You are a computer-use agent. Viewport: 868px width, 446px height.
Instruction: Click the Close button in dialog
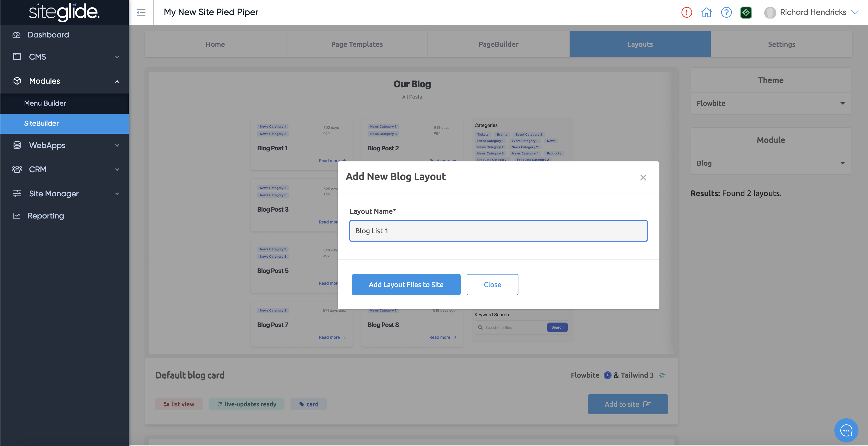pos(492,285)
